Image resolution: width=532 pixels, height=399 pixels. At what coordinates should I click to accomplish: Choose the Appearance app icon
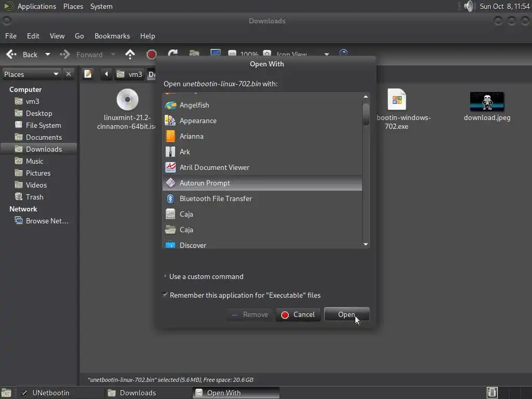pos(170,121)
